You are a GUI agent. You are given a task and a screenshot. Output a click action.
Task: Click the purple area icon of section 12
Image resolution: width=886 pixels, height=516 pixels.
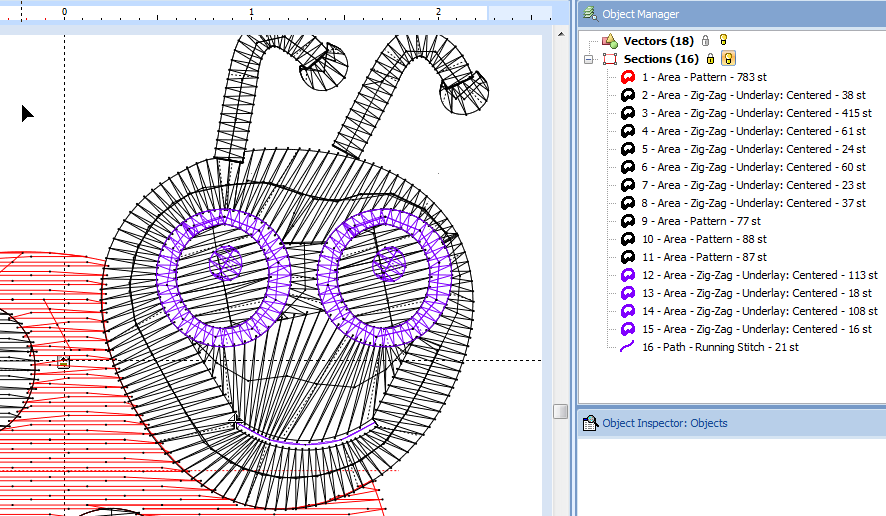[x=628, y=275]
